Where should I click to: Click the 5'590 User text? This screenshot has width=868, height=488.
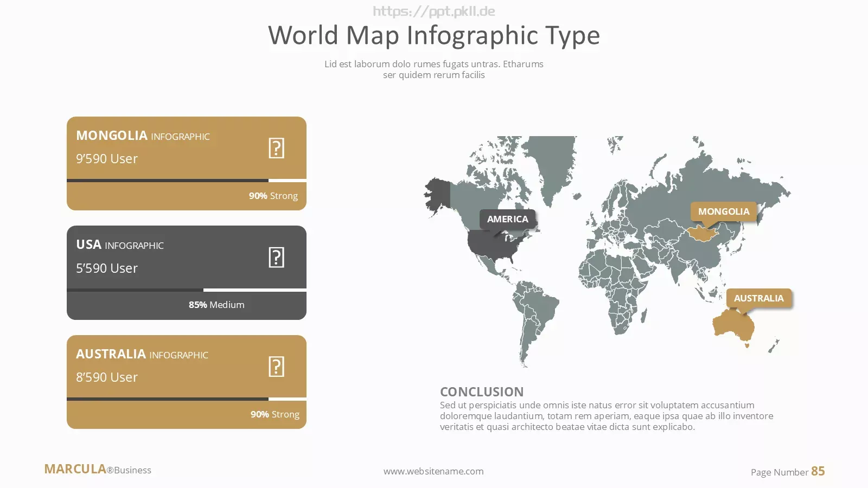tap(107, 268)
